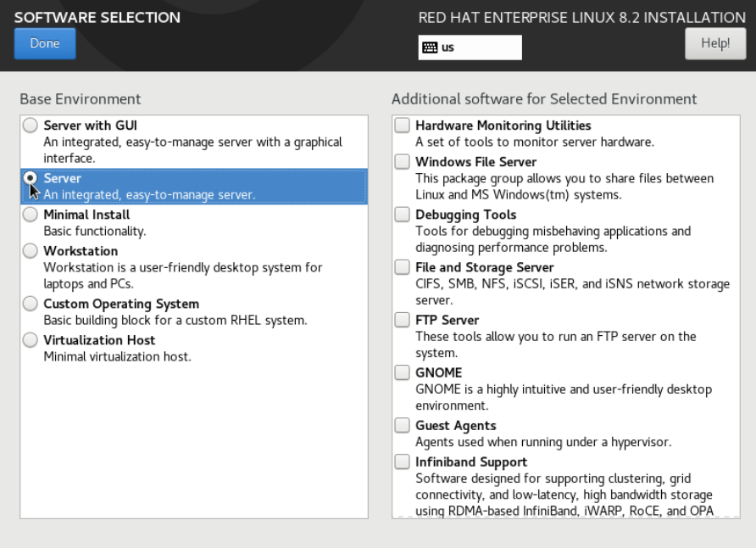Click the Server description text row
This screenshot has width=756, height=548.
point(149,195)
